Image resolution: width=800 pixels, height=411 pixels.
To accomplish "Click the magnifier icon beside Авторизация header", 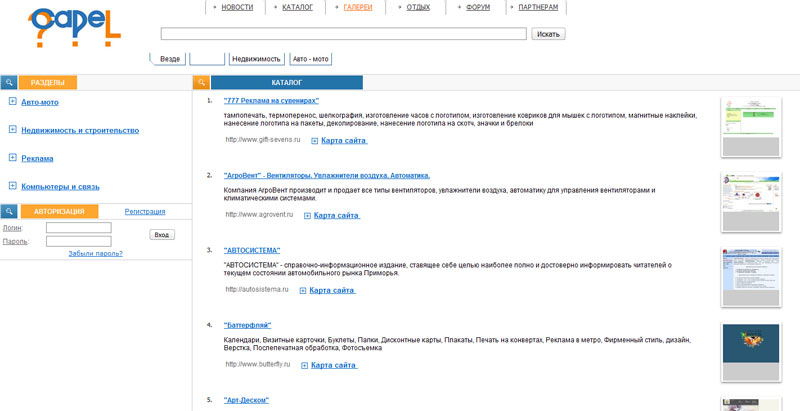I will [x=9, y=212].
